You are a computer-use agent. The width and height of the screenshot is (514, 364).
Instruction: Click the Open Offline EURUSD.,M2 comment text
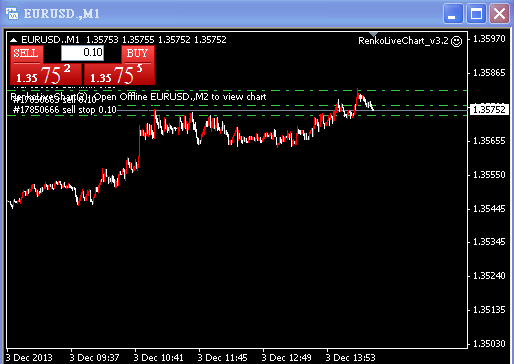pos(181,97)
